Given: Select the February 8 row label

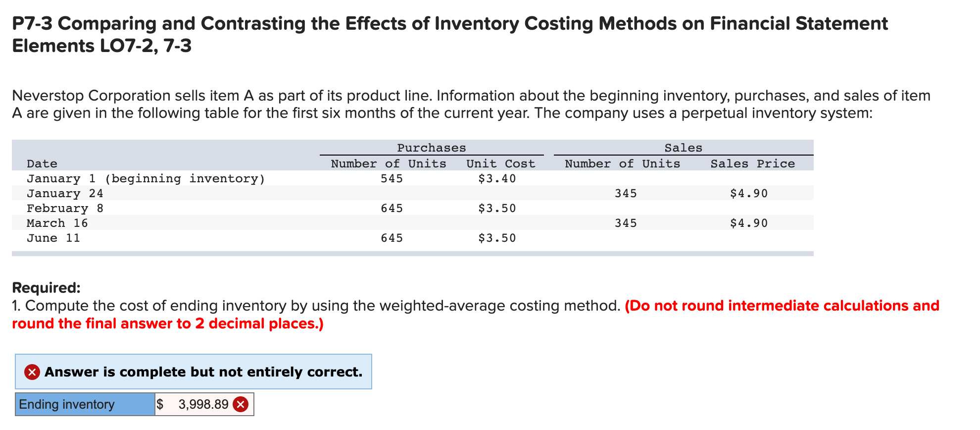Looking at the screenshot, I should 65,208.
